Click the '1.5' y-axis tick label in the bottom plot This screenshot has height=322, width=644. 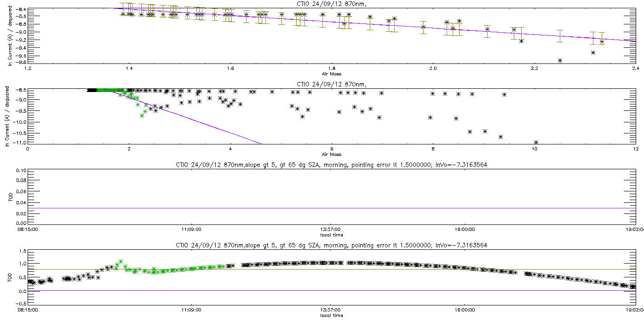point(22,251)
